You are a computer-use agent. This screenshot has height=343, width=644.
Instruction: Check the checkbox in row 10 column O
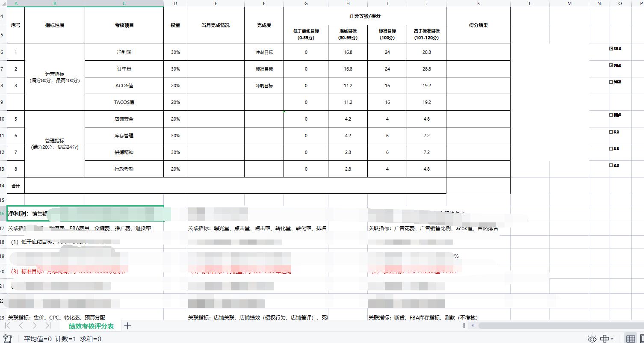[x=611, y=115]
